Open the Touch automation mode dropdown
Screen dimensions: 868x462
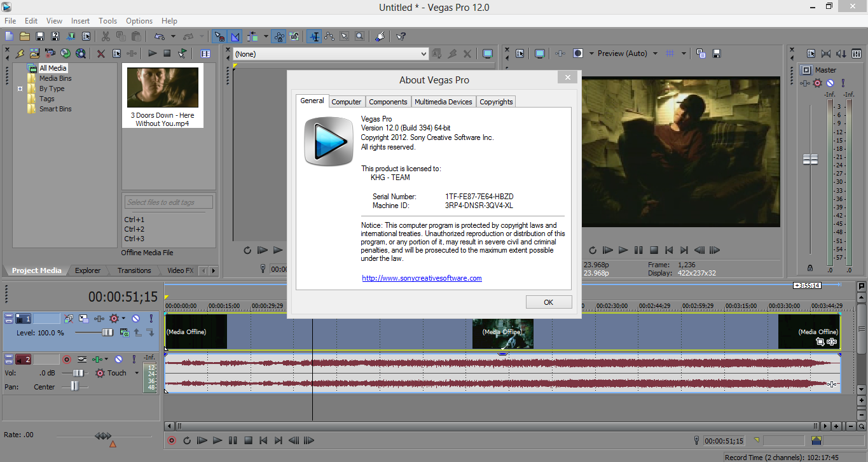(137, 374)
